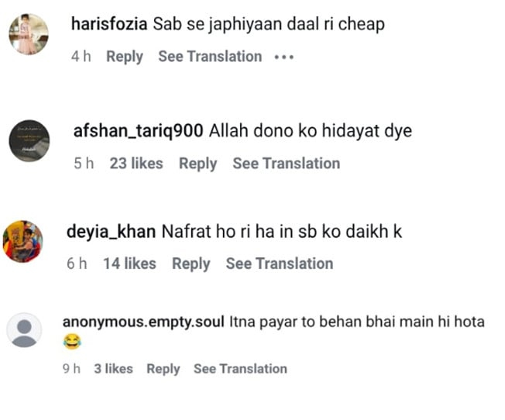Translate the "Allah dono ko hidayat" comment
The image size is (505, 420).
[x=286, y=164]
